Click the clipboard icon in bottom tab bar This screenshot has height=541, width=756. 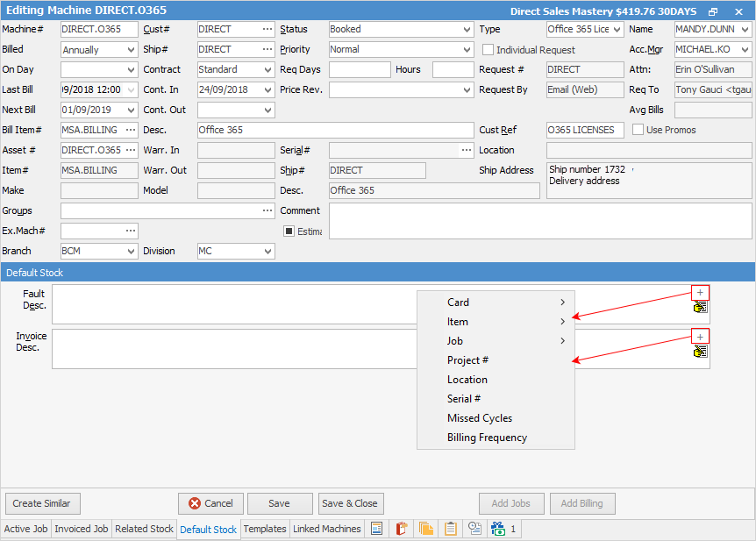[451, 529]
